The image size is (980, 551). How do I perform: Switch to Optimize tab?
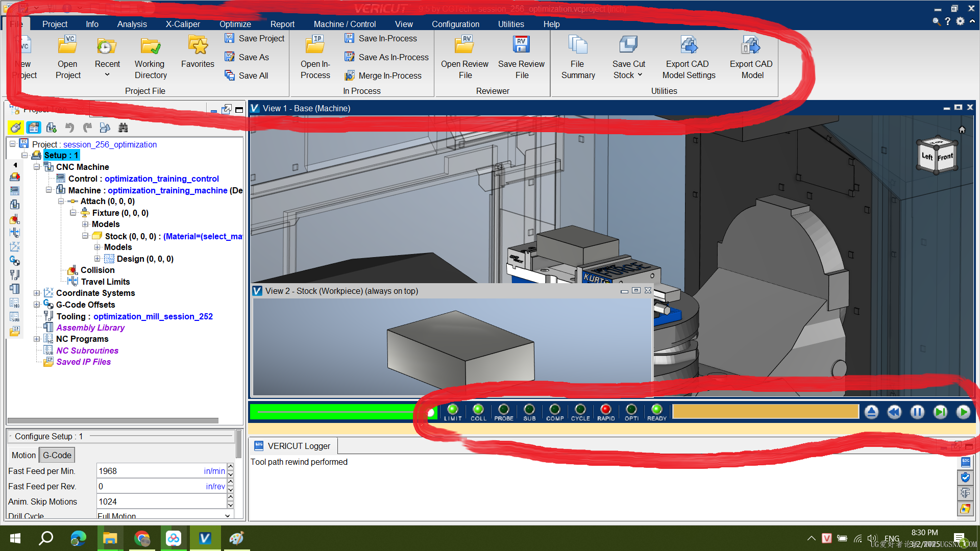[x=235, y=24]
